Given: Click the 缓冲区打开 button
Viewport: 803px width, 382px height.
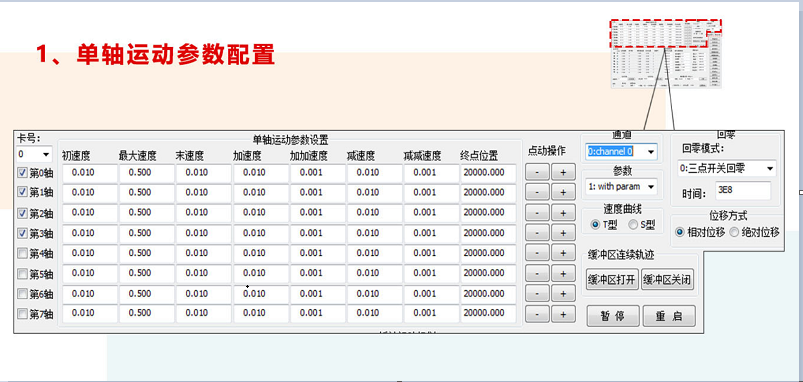Looking at the screenshot, I should click(x=612, y=280).
